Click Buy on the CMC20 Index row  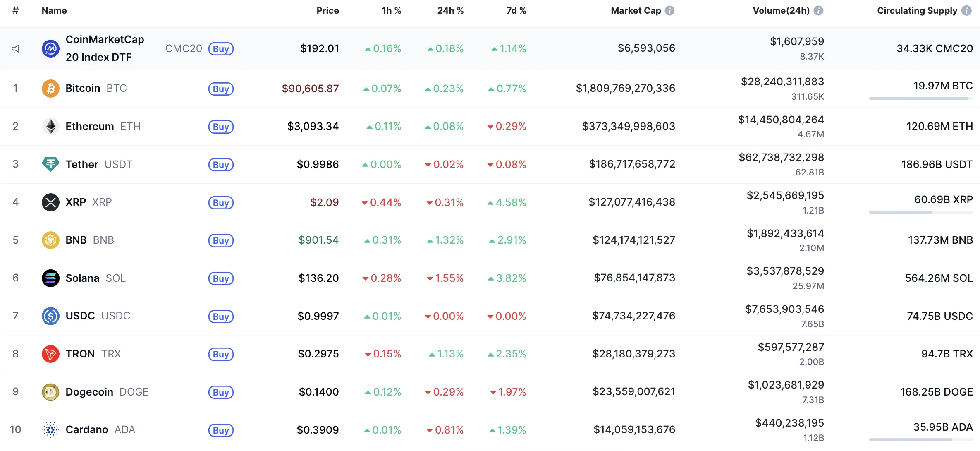coord(221,48)
